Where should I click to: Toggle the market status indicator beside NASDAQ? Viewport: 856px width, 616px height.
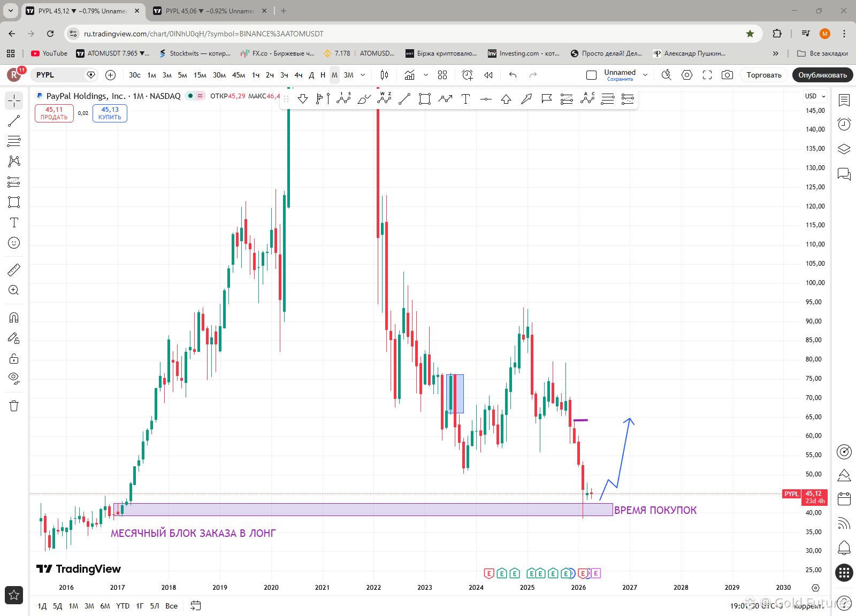190,96
